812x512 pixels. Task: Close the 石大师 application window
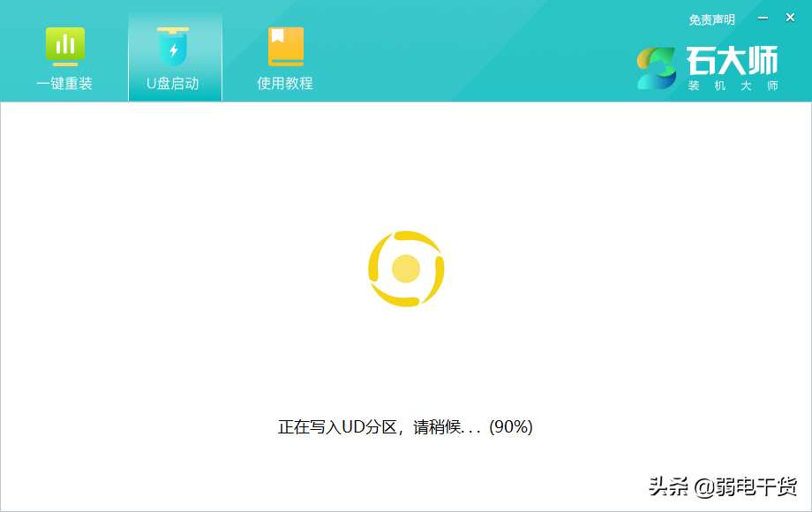click(790, 18)
